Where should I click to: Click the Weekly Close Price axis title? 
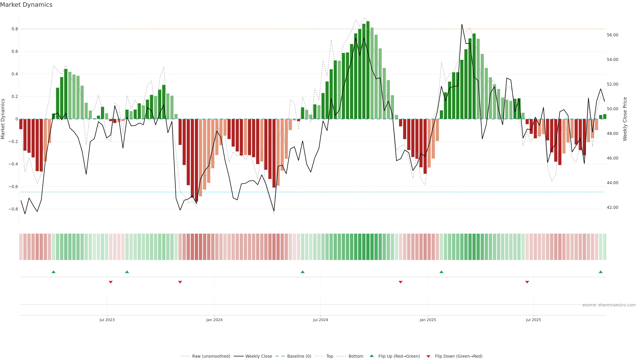pyautogui.click(x=625, y=119)
